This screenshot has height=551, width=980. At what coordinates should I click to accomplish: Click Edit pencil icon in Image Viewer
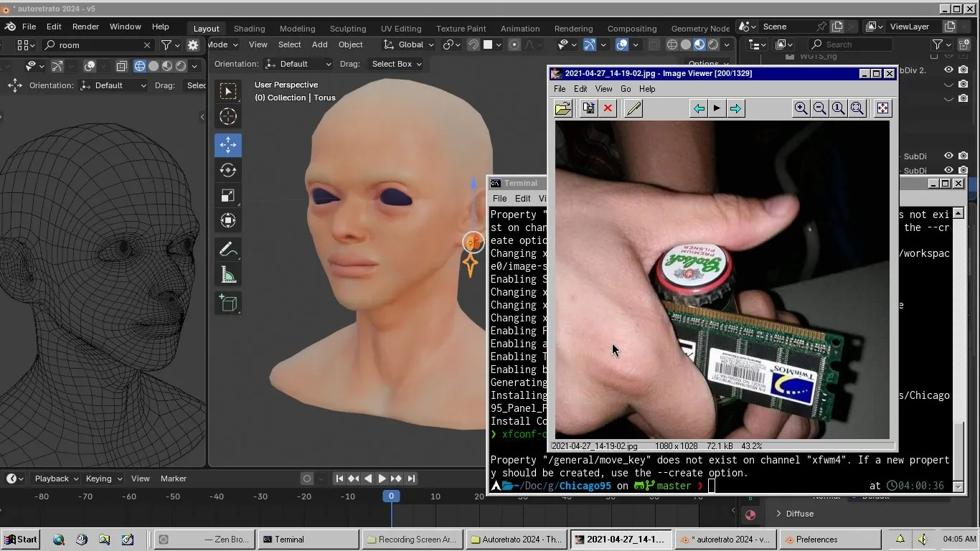click(633, 108)
